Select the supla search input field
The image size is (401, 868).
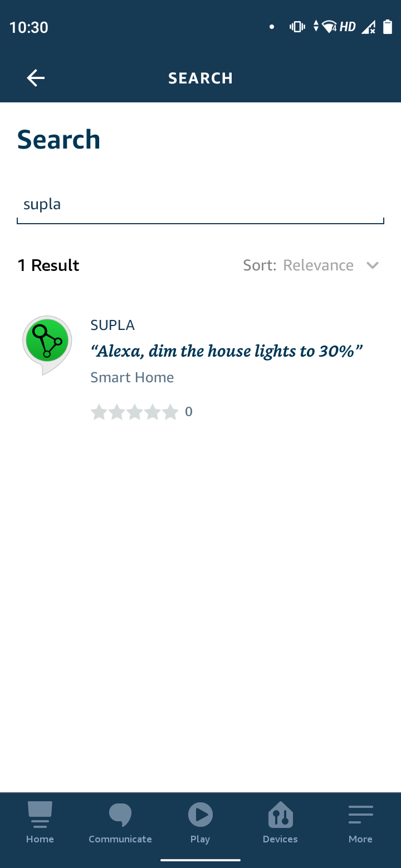click(200, 204)
